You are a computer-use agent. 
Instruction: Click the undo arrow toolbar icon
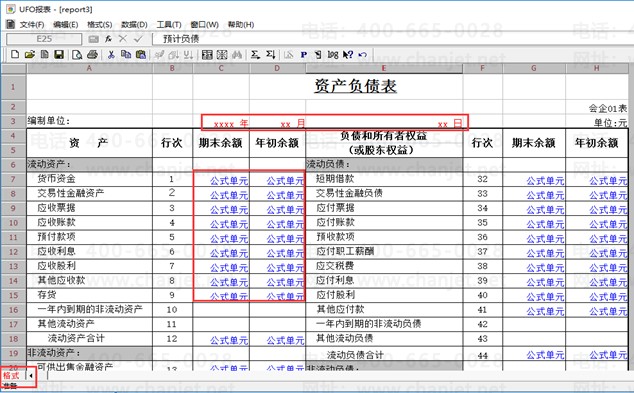[x=363, y=54]
